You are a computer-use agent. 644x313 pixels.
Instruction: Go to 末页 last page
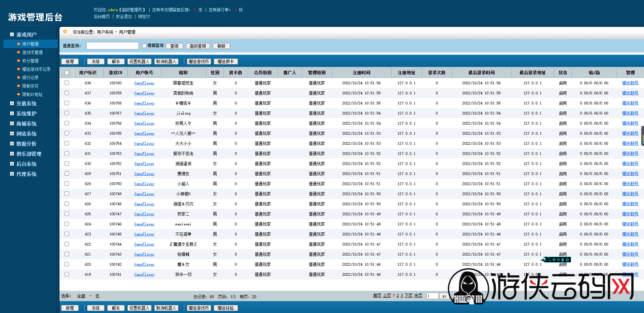coord(418,296)
